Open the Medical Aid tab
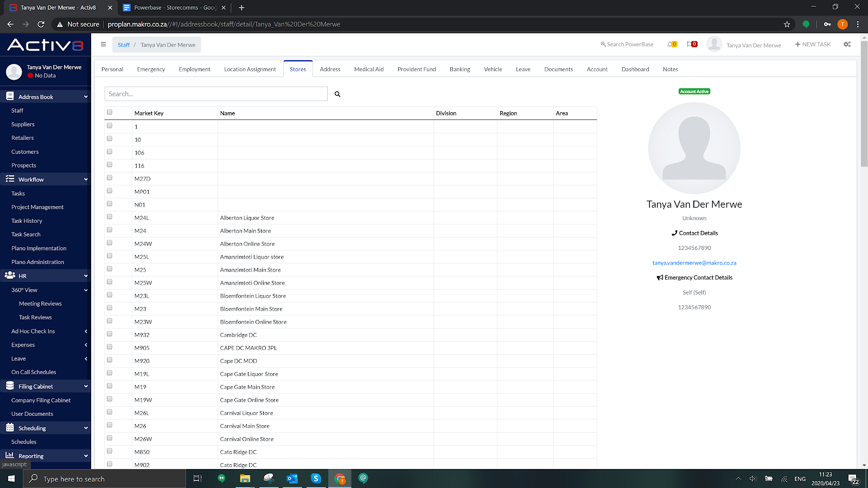The height and width of the screenshot is (488, 868). point(369,69)
